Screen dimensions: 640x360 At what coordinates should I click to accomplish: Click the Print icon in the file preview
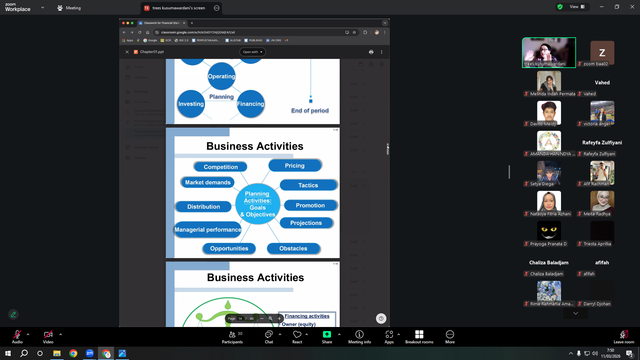click(371, 52)
